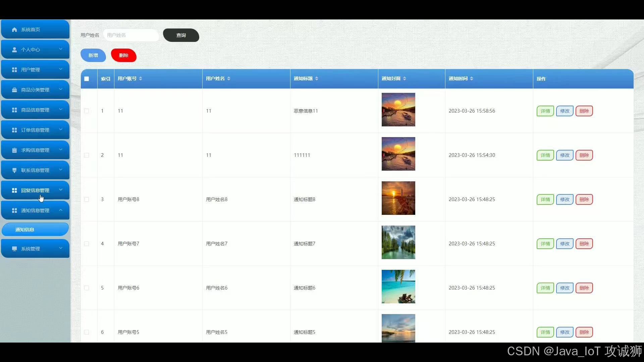Screen dimensions: 644x362
Task: Expand the 订单信息管理 menu chevron
Action: coord(61,130)
